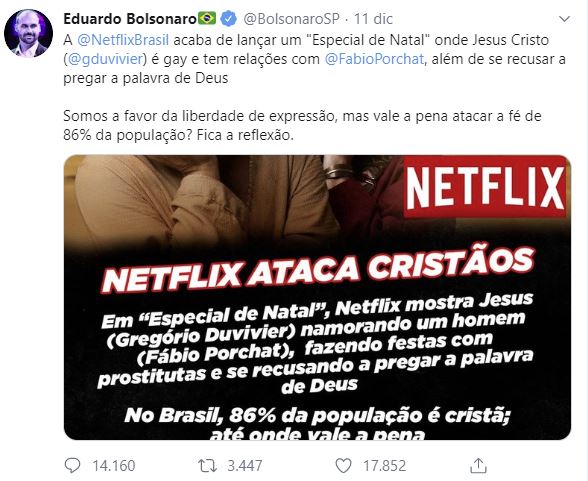View the 14.160 replies count

[114, 466]
